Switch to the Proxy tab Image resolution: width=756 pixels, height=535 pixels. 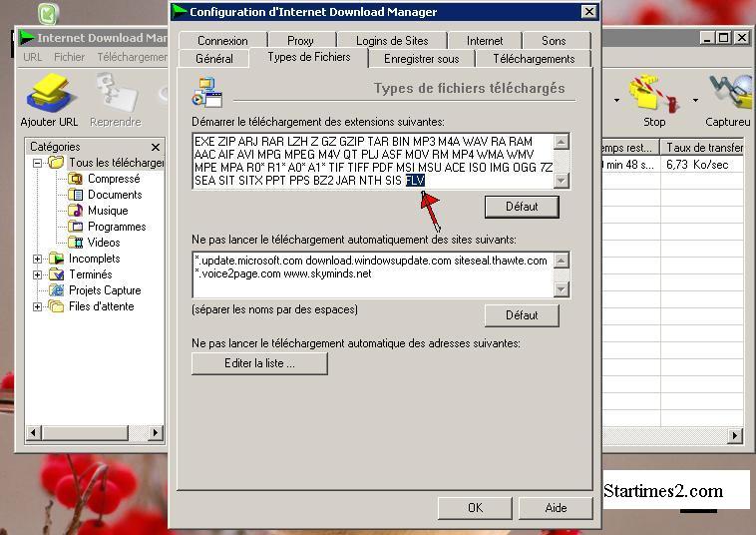(300, 41)
